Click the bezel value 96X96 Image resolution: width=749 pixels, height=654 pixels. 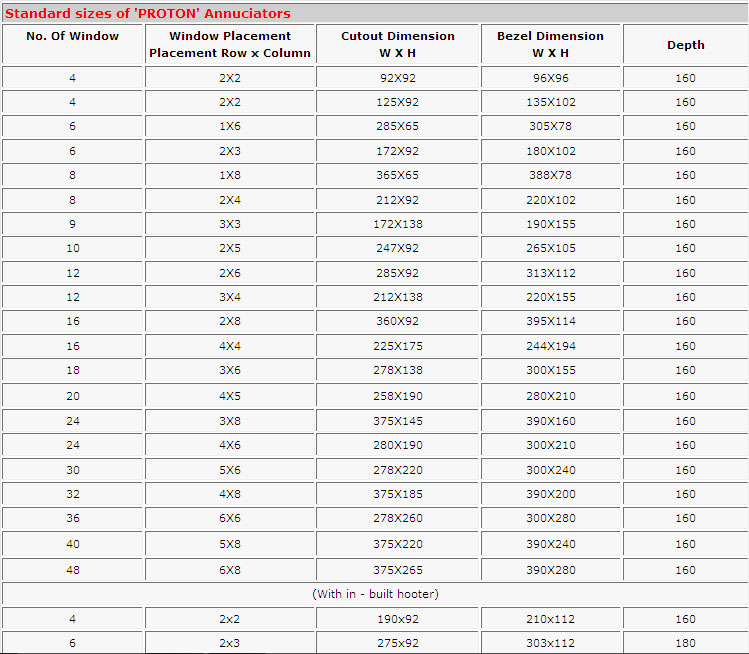coord(551,78)
